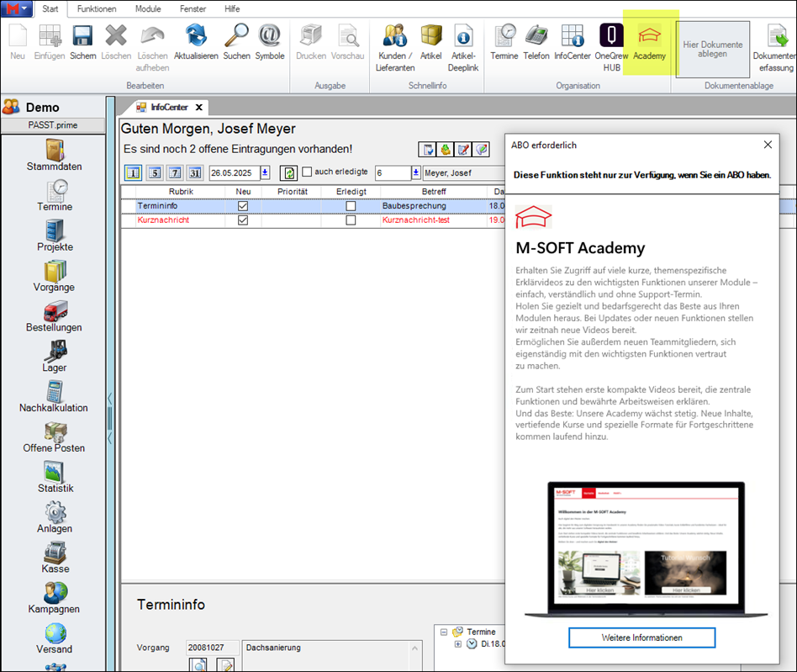This screenshot has width=797, height=672.
Task: Expand the Di.18. appointment tree node
Action: (458, 644)
